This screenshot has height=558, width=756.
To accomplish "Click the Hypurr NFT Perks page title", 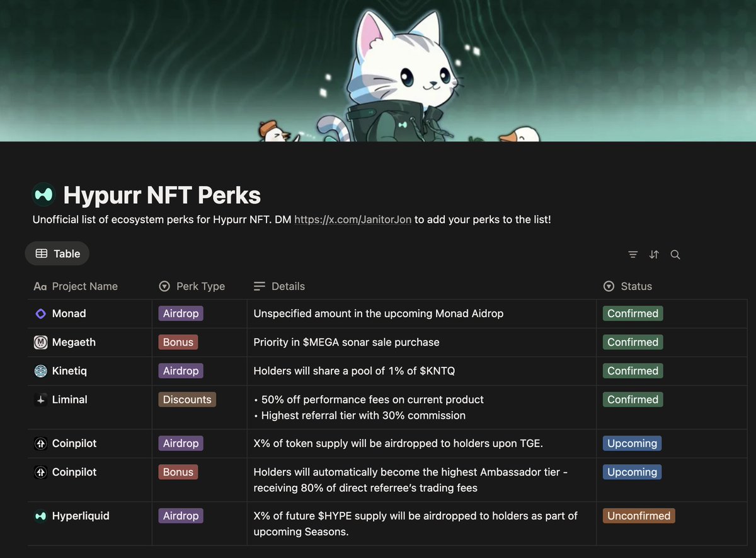I will (162, 195).
